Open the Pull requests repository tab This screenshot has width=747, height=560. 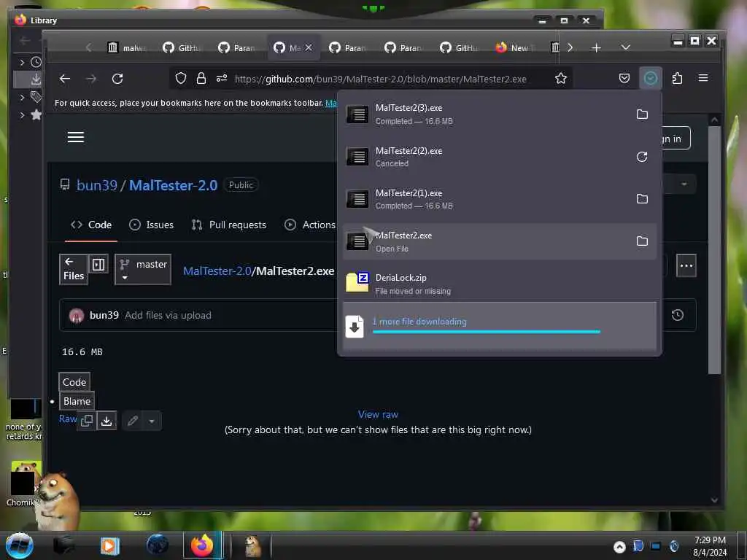pos(228,225)
